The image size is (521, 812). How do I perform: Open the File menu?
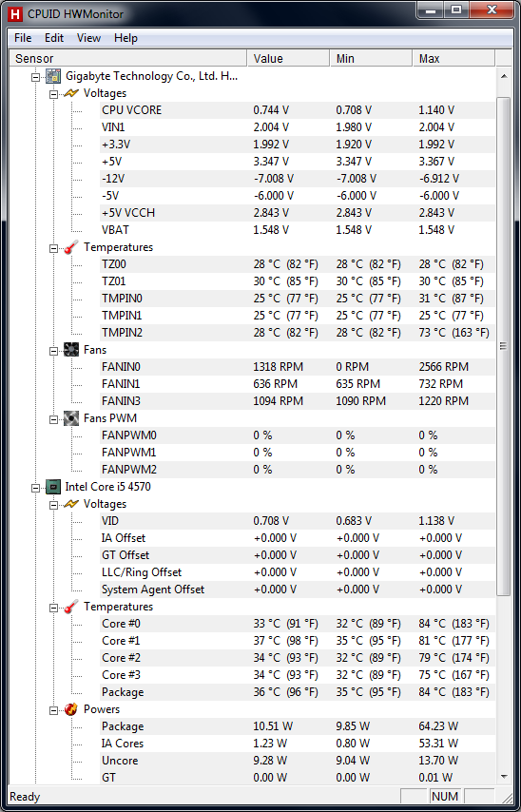[23, 38]
